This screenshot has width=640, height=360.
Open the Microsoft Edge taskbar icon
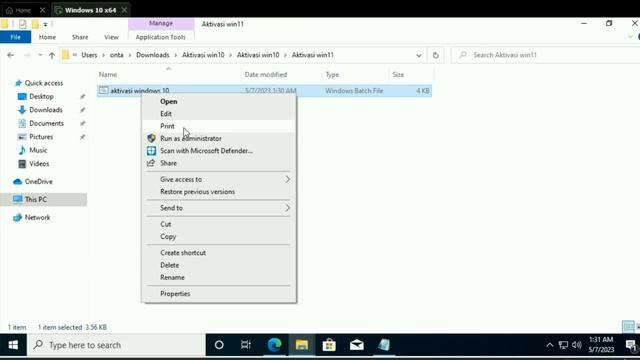(x=274, y=345)
